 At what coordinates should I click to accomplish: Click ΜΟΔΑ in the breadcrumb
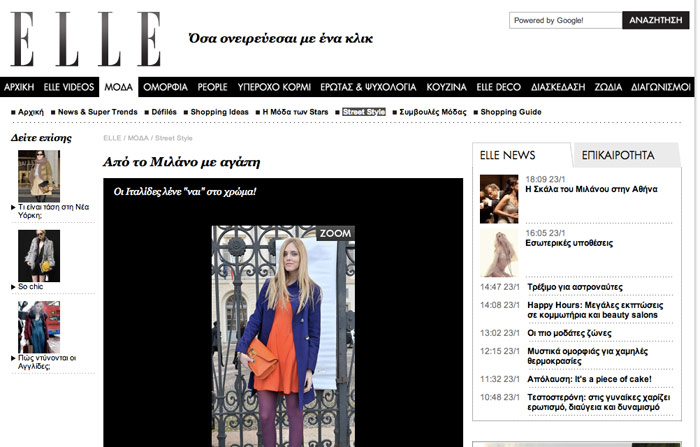tap(138, 138)
